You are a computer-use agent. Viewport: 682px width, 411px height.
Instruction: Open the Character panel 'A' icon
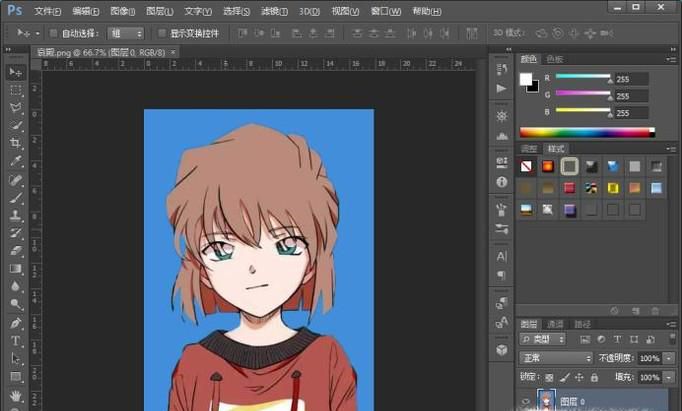pos(501,257)
